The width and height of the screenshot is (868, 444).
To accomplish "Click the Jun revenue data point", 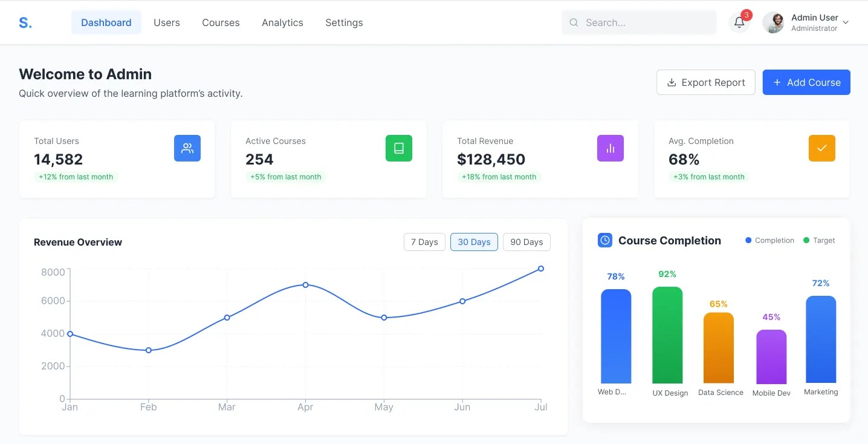I will (x=462, y=301).
